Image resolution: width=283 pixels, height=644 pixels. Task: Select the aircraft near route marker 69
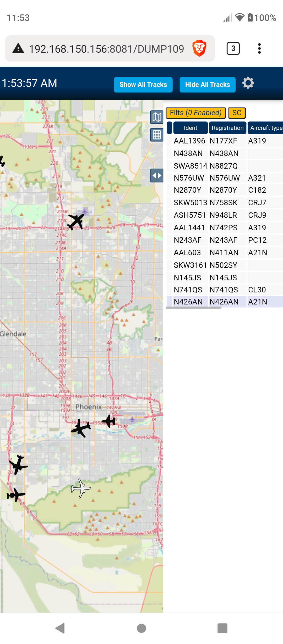[16, 495]
